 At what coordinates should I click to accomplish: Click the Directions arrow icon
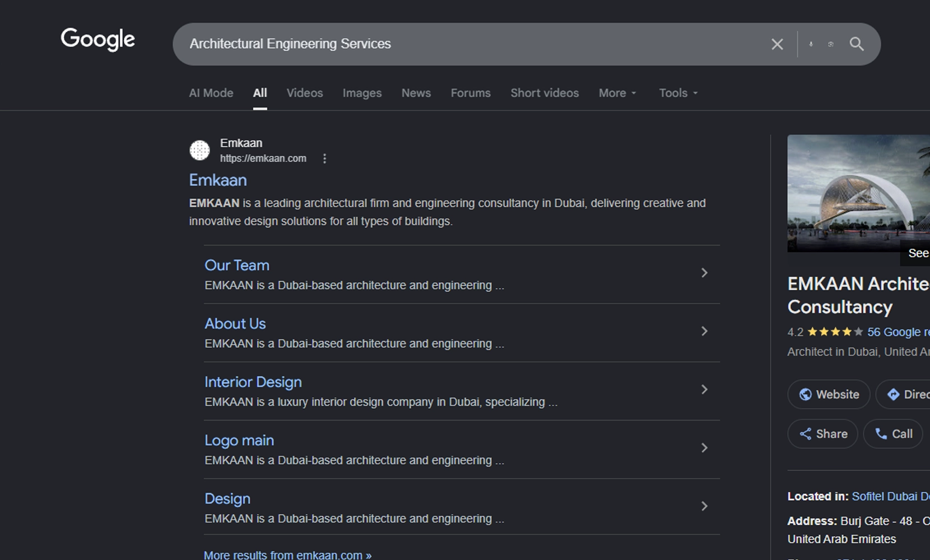coord(894,394)
